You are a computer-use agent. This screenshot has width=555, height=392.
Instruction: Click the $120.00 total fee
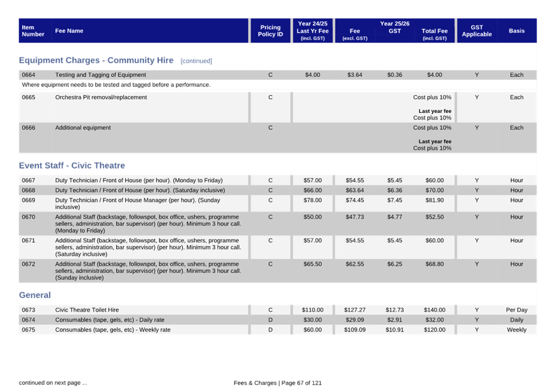point(435,330)
